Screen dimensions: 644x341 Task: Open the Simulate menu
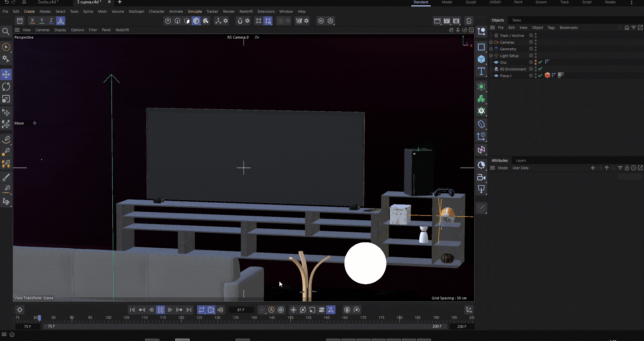point(195,11)
